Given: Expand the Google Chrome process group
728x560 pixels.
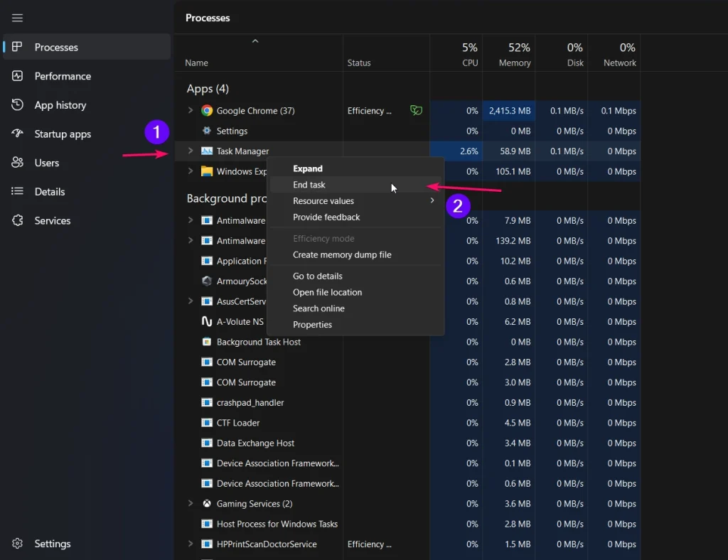Looking at the screenshot, I should pyautogui.click(x=191, y=110).
